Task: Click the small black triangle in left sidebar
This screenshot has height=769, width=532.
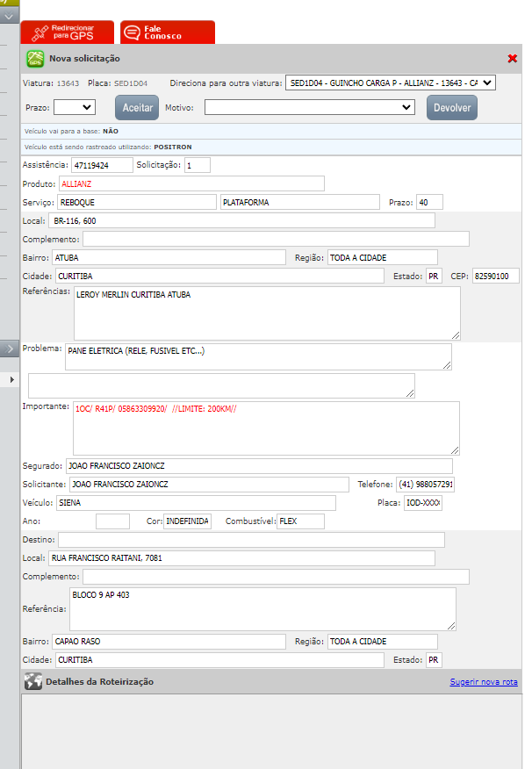Action: (11, 379)
